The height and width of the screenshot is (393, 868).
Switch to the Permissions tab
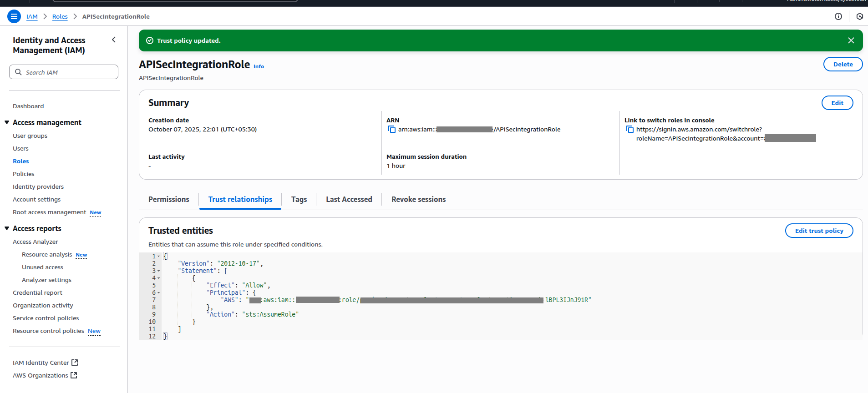168,199
